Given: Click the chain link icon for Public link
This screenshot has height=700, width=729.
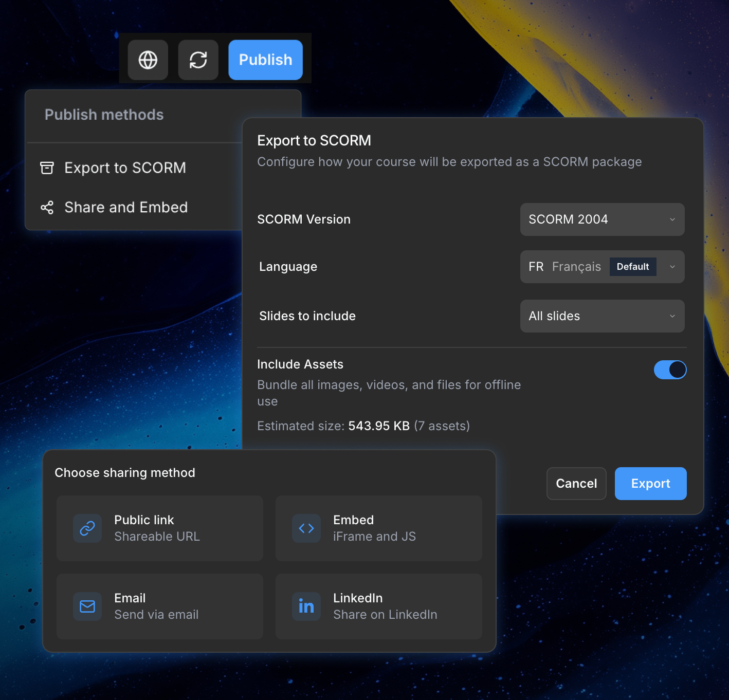Looking at the screenshot, I should [87, 528].
